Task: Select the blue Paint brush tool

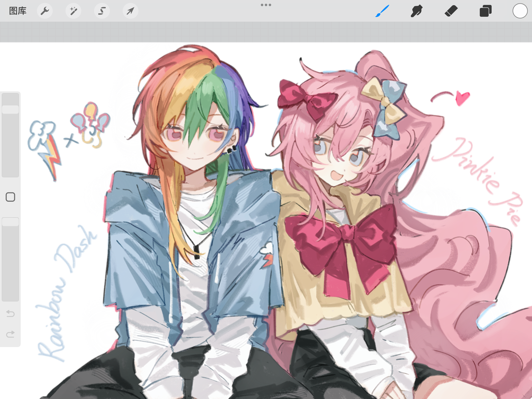Action: coord(382,11)
